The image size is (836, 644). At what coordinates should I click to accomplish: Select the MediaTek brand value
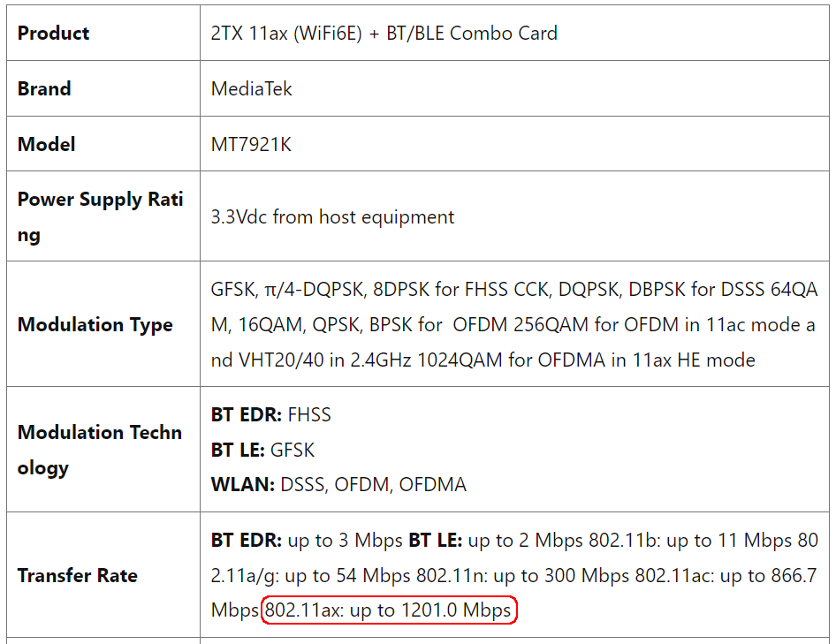tap(252, 88)
